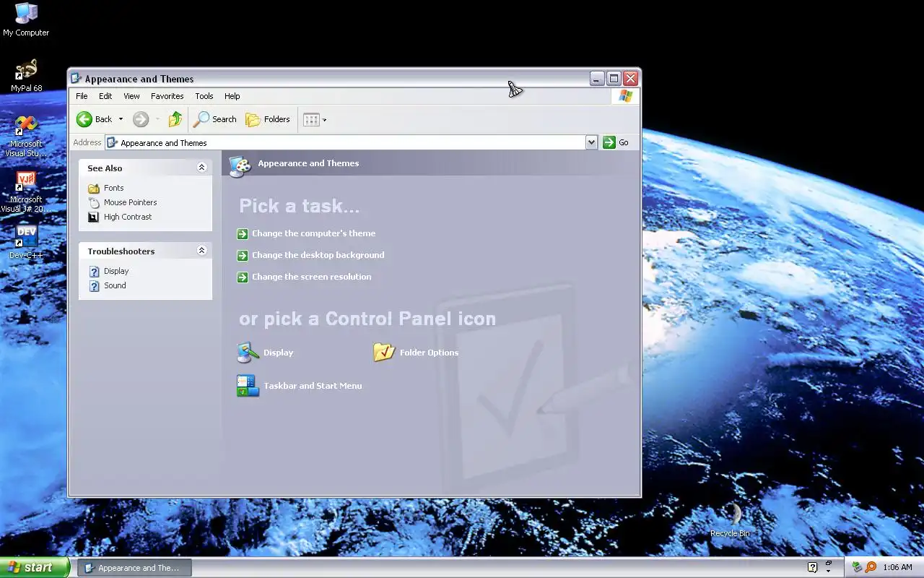Click the Mouse Pointers mouse icon
The height and width of the screenshot is (578, 924).
click(94, 202)
